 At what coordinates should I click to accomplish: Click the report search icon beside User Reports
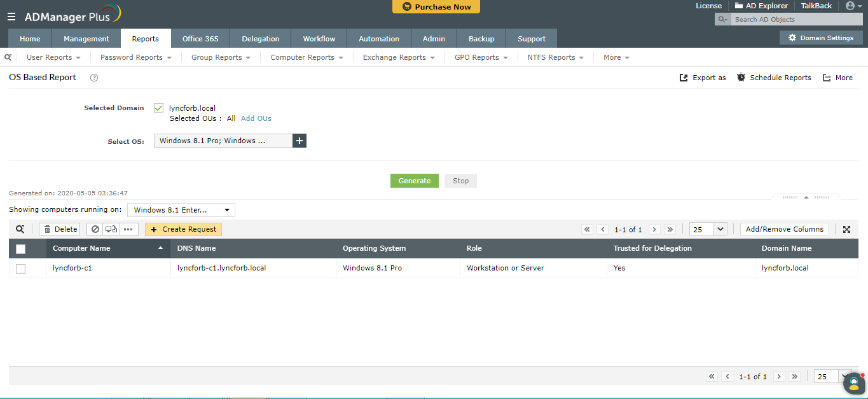(x=8, y=57)
